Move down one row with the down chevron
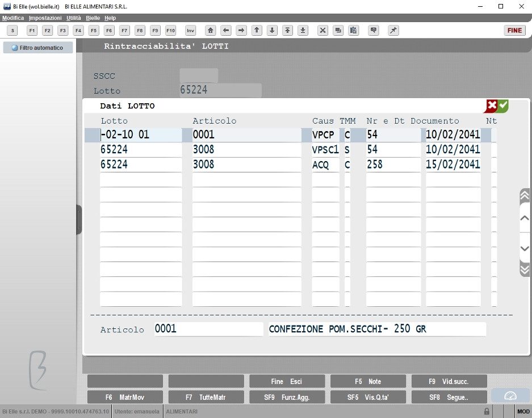 pos(524,248)
